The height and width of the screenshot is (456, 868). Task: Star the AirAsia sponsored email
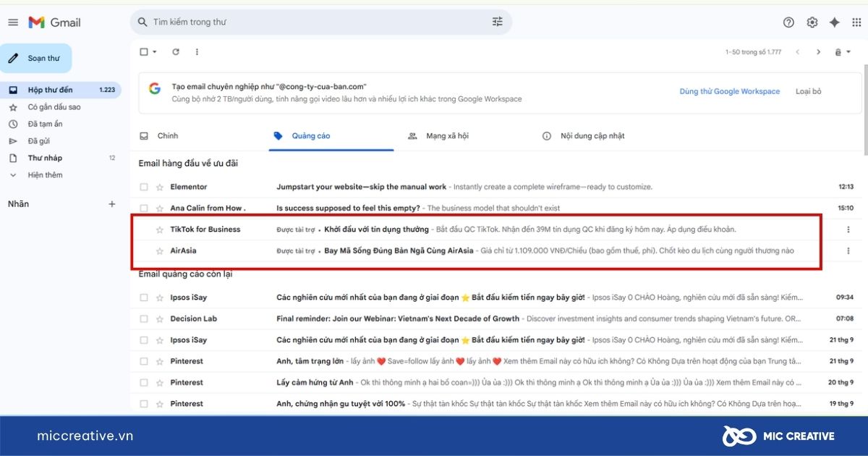coord(160,251)
